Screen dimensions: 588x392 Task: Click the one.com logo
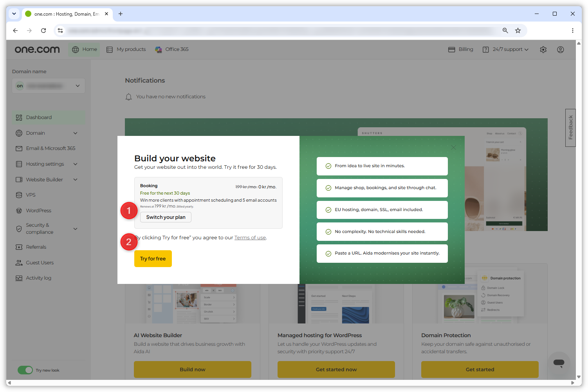(37, 49)
